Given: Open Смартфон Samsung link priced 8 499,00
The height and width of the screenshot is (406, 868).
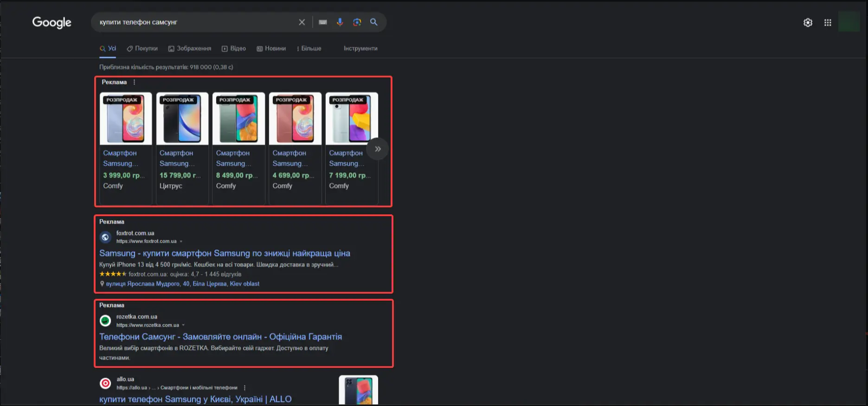Looking at the screenshot, I should [234, 158].
